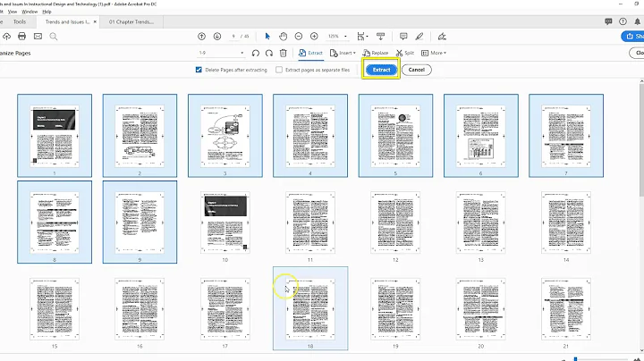Select page 10 chapter title thumbnail

(x=225, y=222)
